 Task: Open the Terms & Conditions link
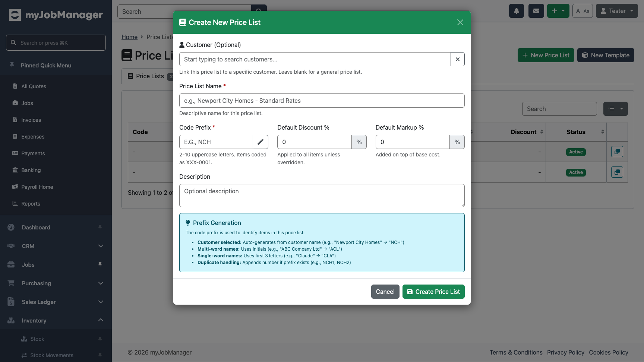(516, 352)
